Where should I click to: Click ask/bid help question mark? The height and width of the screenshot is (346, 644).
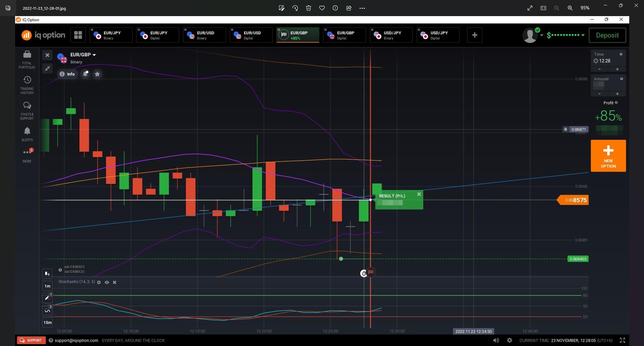click(x=60, y=270)
